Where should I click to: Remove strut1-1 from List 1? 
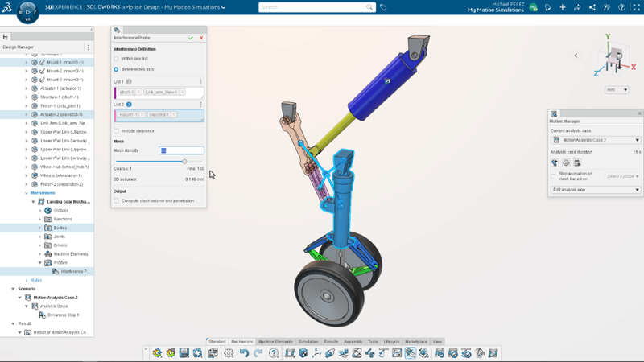pos(138,93)
